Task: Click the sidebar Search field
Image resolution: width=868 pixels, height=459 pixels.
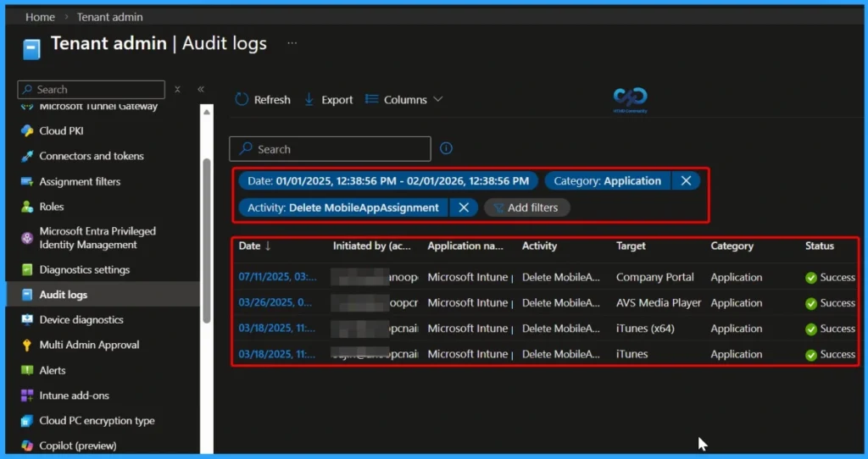Action: [x=92, y=90]
